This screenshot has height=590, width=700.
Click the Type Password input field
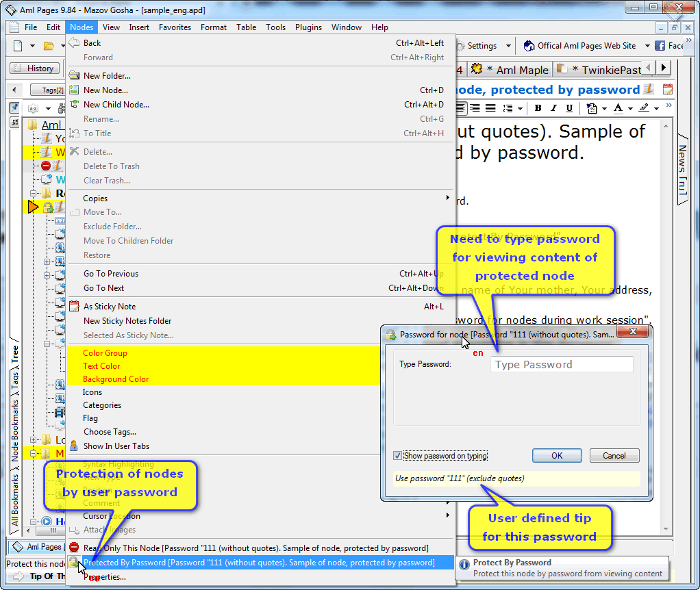click(562, 364)
